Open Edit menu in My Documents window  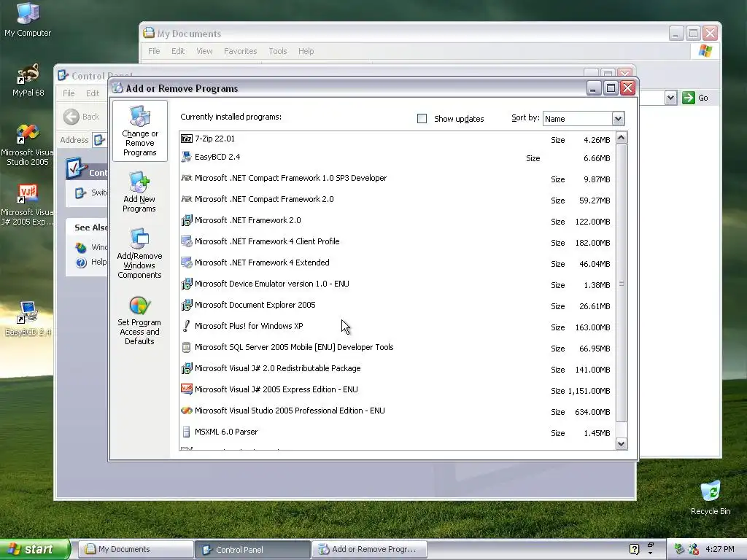[x=178, y=51]
